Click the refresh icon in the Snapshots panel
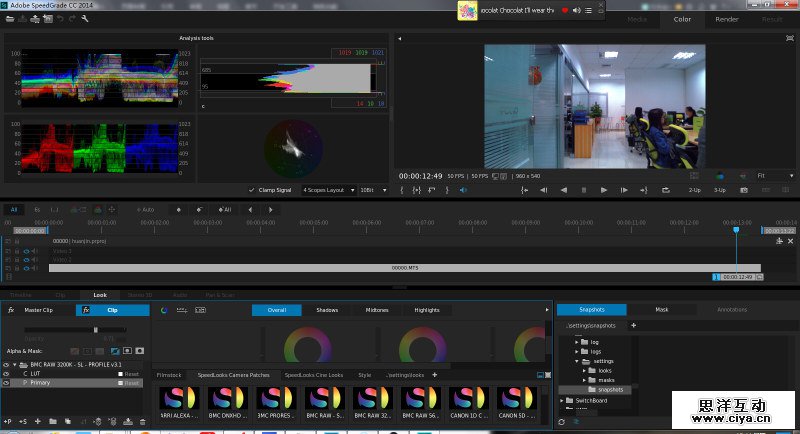 [562, 421]
